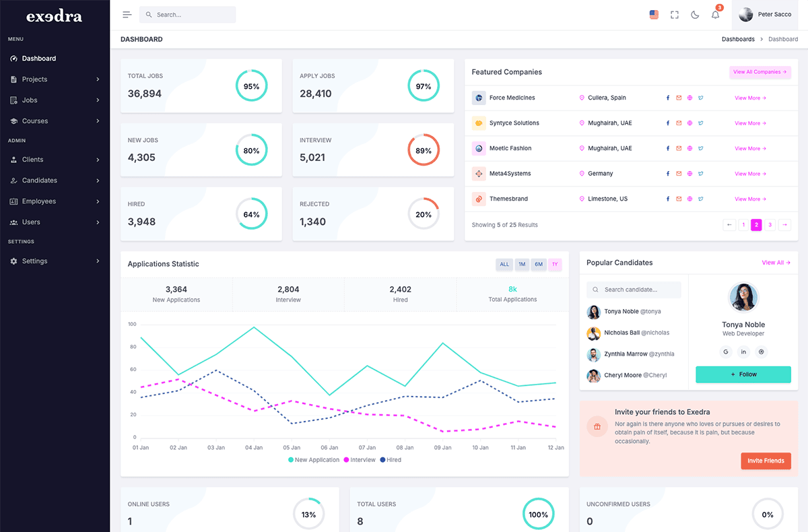
Task: Click Tonya Noble's Google icon
Action: point(726,352)
